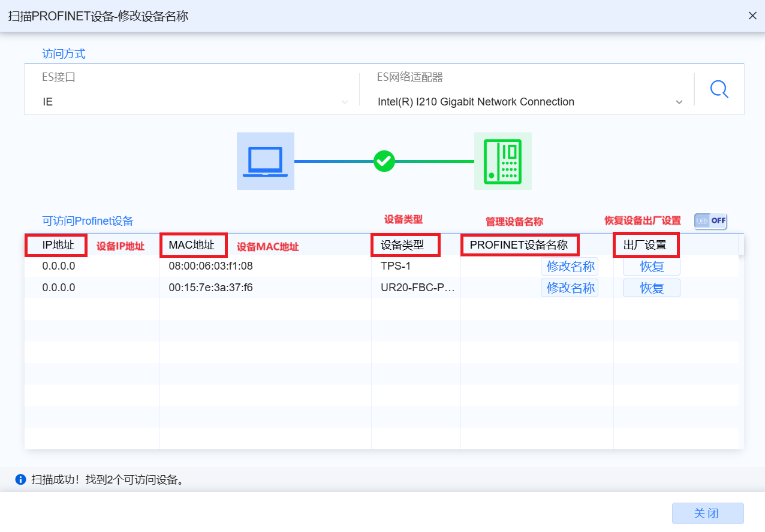765x532 pixels.
Task: Click 恢复 to factory reset TPS-1
Action: [x=652, y=267]
